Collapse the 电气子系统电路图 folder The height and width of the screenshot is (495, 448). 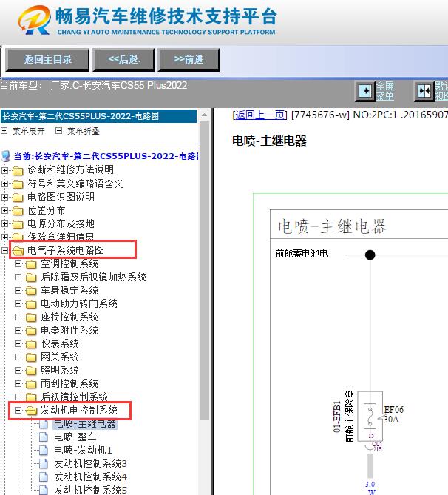4,250
